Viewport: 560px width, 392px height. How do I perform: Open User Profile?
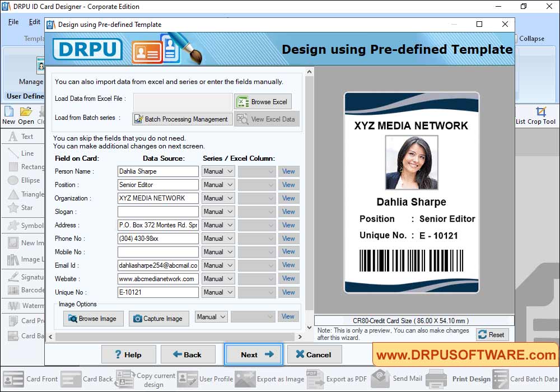205,379
